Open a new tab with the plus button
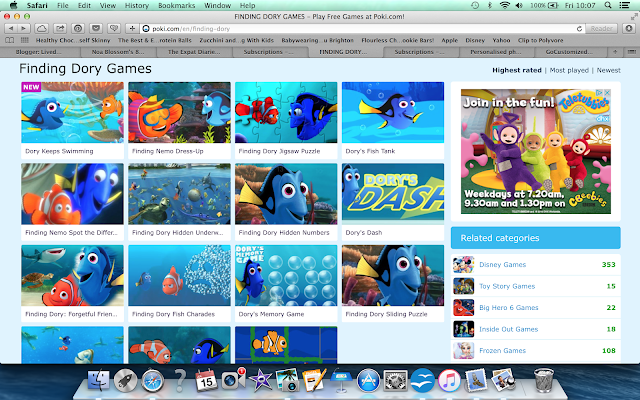 [x=615, y=52]
